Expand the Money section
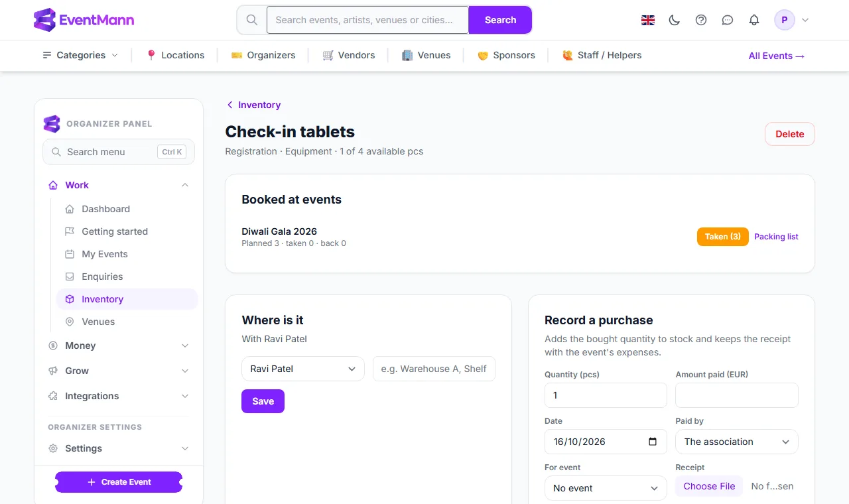This screenshot has width=849, height=504. coord(119,346)
